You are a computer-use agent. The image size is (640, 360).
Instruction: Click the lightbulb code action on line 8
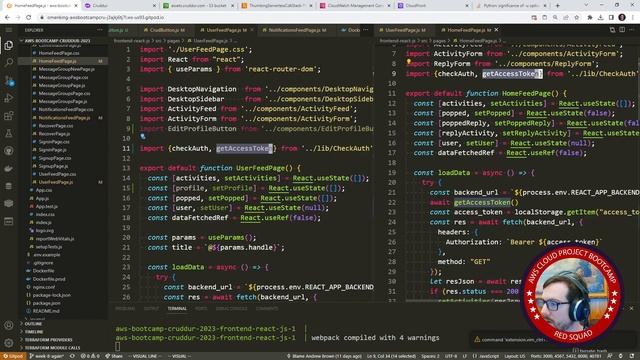pyautogui.click(x=409, y=62)
